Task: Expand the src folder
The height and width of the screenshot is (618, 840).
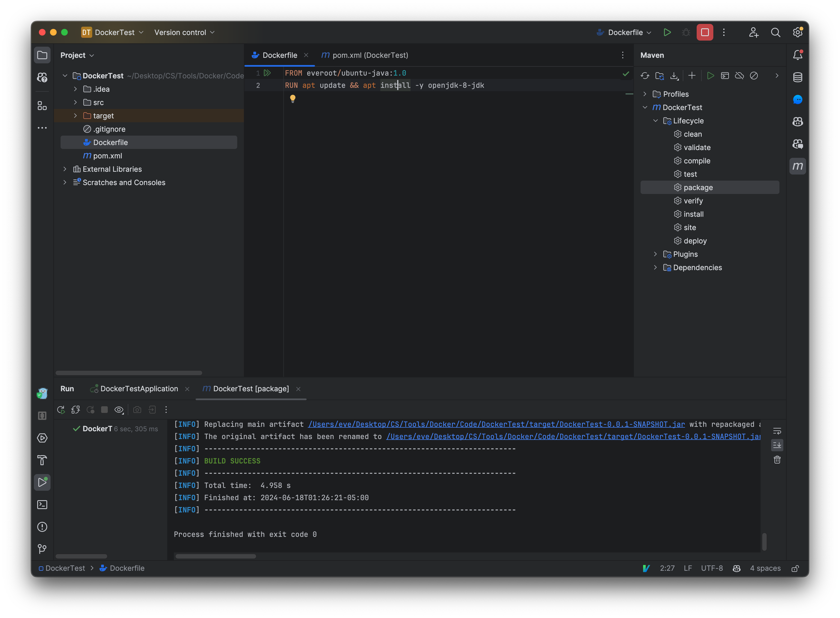Action: (x=75, y=103)
